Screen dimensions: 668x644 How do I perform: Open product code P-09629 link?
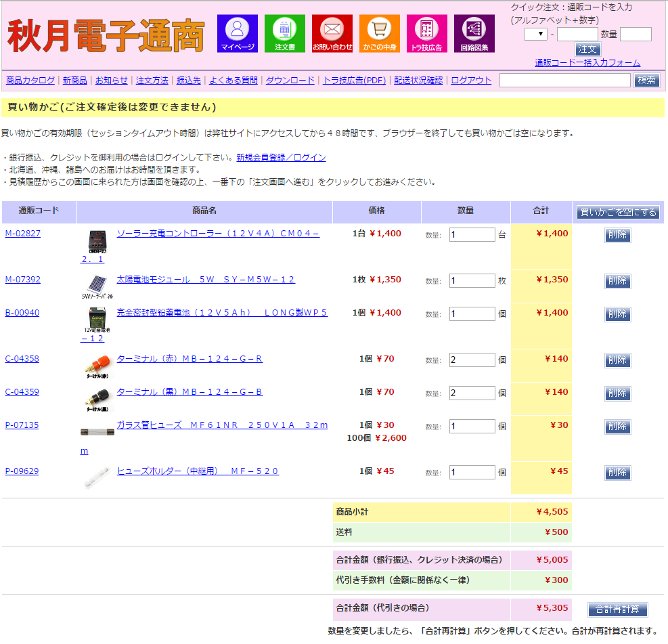tap(22, 471)
